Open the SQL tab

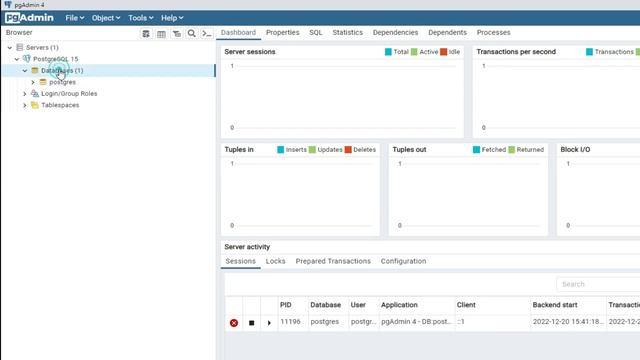pos(316,33)
